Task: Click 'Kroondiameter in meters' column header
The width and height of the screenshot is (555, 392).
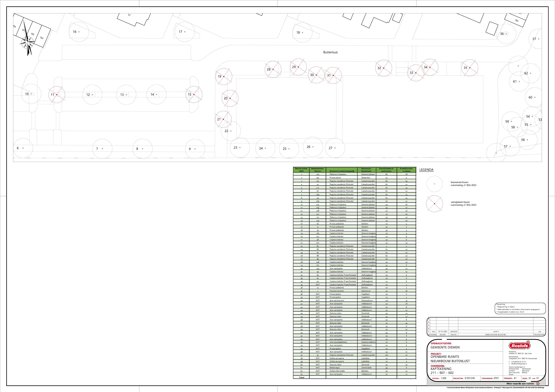Action: click(406, 170)
